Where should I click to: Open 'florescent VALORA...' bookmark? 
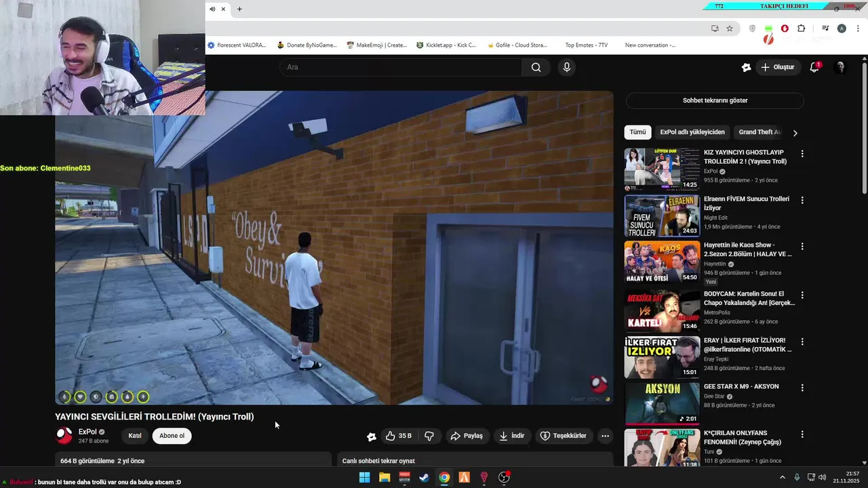click(x=236, y=45)
